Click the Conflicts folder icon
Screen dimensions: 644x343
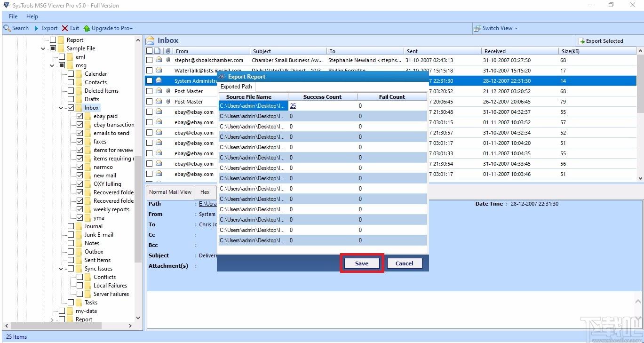click(88, 277)
